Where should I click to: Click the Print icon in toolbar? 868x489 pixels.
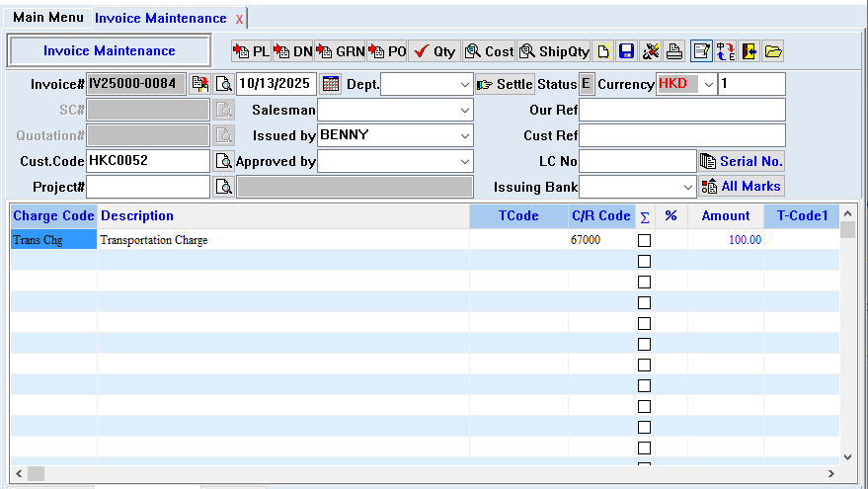673,51
